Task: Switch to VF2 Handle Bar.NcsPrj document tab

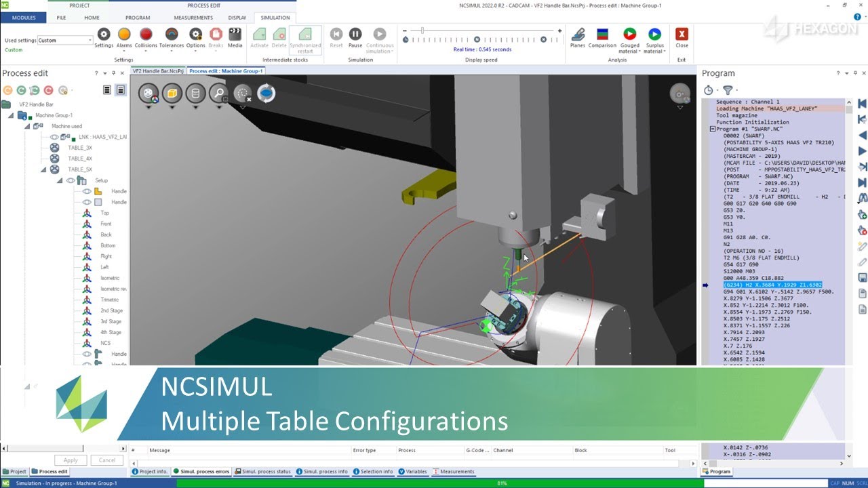Action: [157, 71]
